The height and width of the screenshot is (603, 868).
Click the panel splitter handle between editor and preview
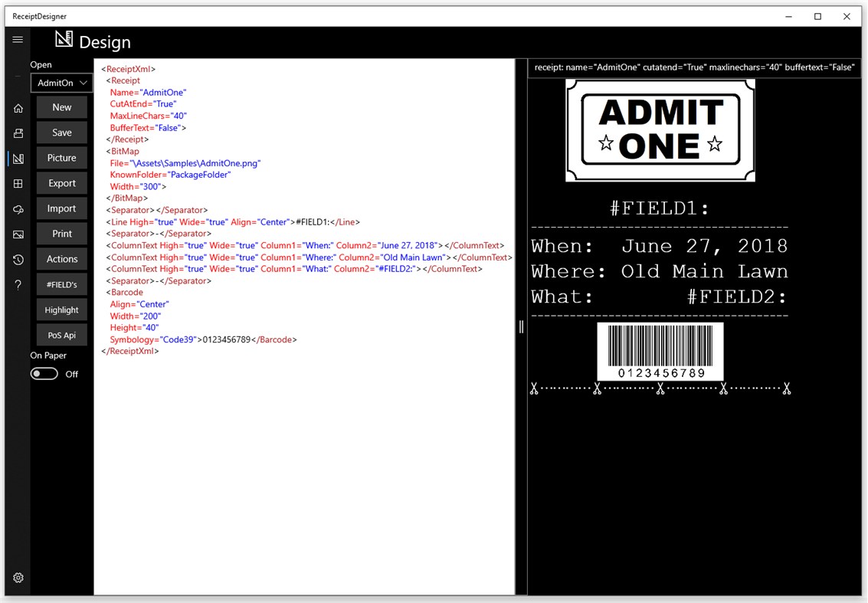click(522, 327)
